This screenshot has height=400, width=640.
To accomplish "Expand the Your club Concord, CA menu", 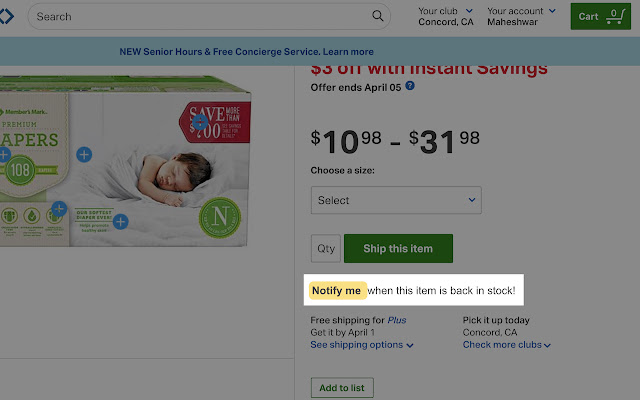I will (x=447, y=16).
